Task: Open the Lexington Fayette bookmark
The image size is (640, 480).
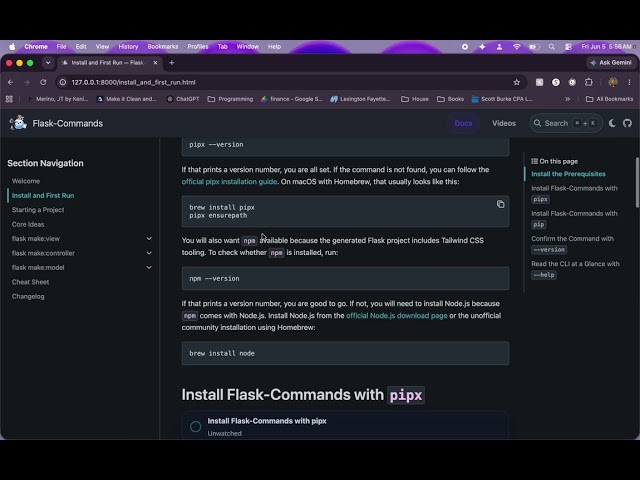Action: tap(360, 99)
